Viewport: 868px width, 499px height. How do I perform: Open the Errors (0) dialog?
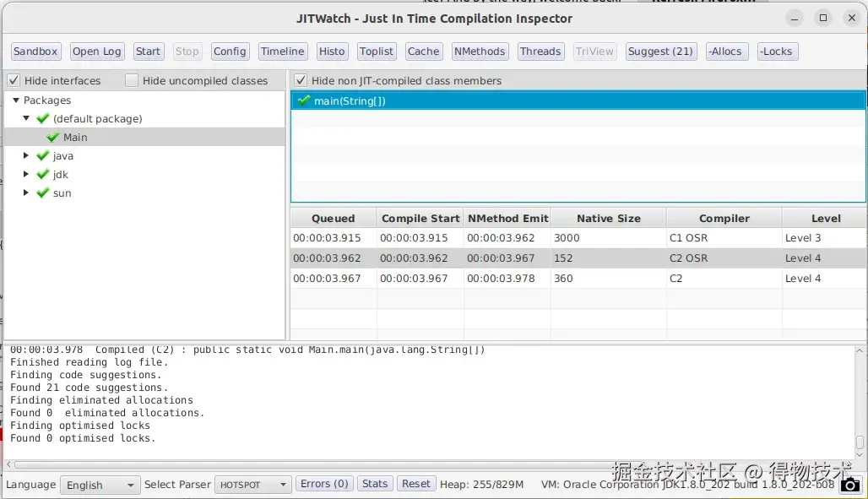(324, 484)
